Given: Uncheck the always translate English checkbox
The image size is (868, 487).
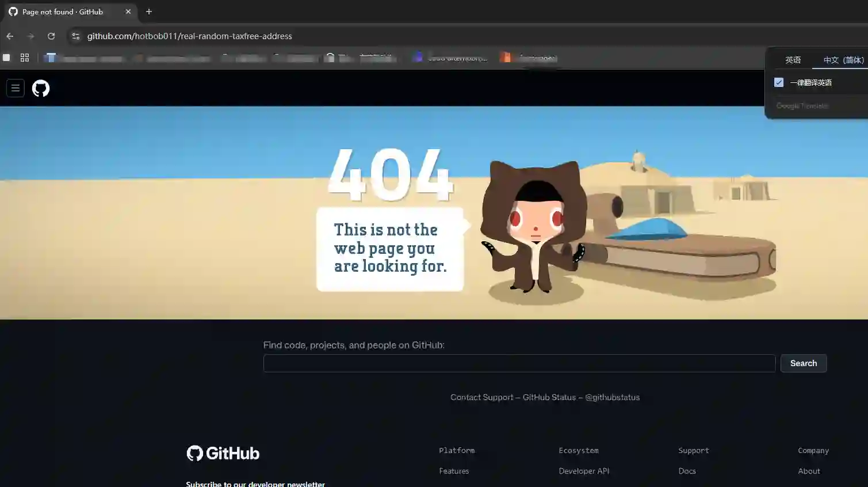Looking at the screenshot, I should (779, 82).
